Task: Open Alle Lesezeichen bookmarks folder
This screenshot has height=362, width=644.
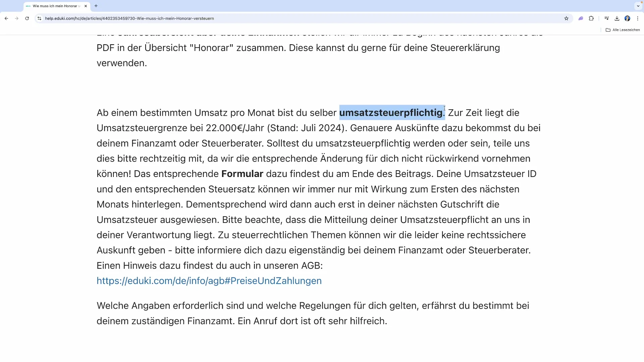Action: point(623,30)
